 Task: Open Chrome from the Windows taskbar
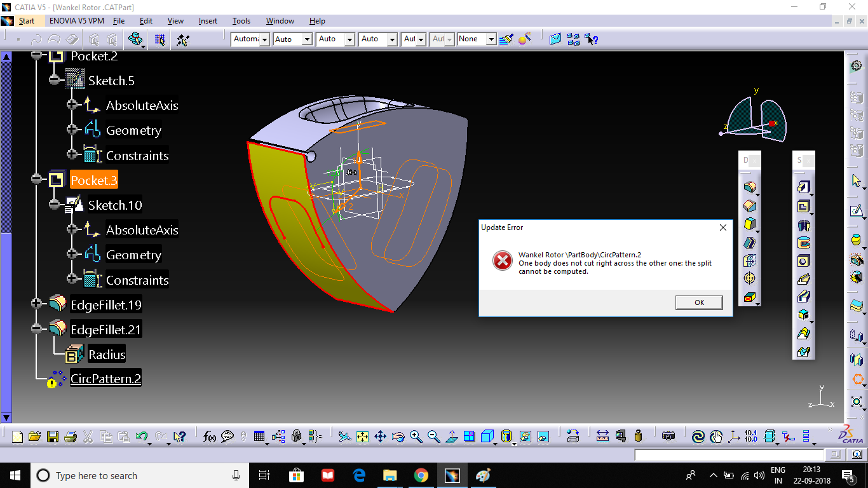421,475
